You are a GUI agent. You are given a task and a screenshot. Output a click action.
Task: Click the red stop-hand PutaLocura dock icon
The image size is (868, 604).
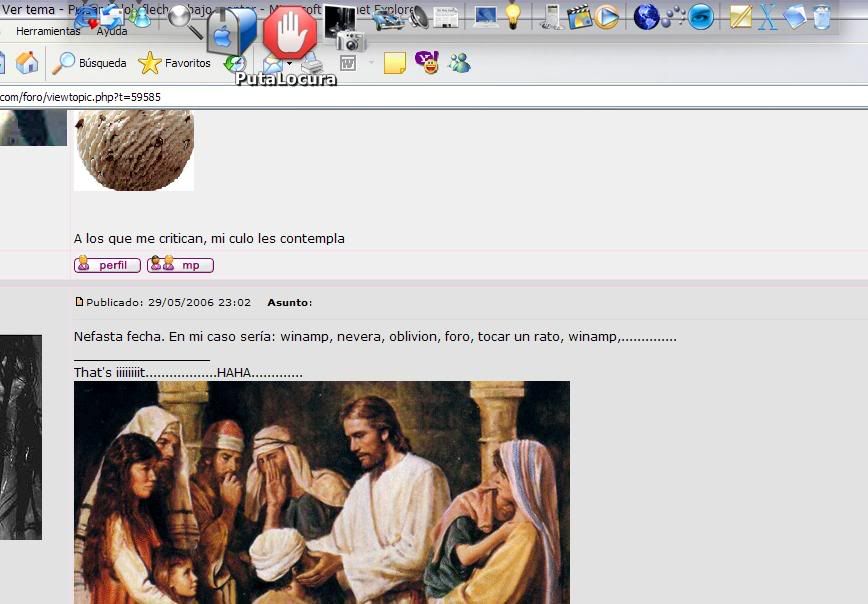290,32
